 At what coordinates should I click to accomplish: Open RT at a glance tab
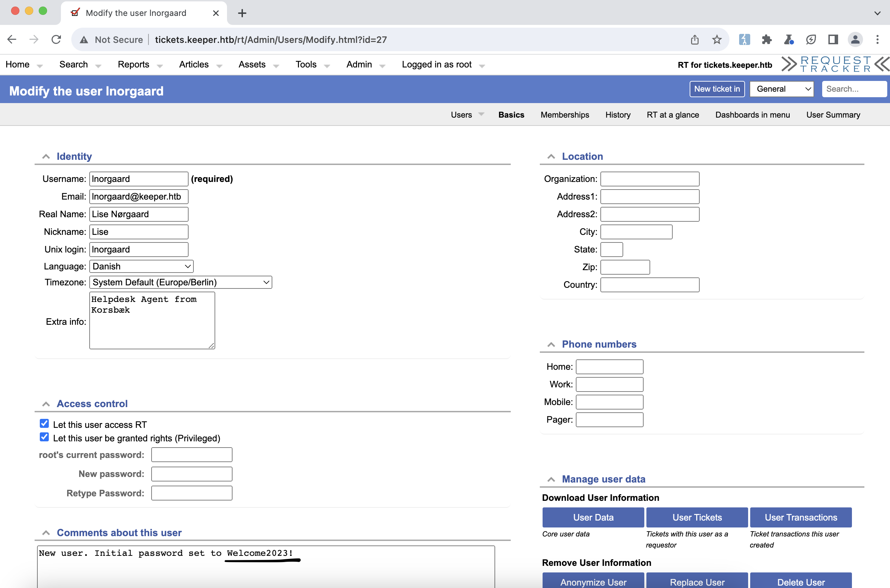tap(673, 115)
